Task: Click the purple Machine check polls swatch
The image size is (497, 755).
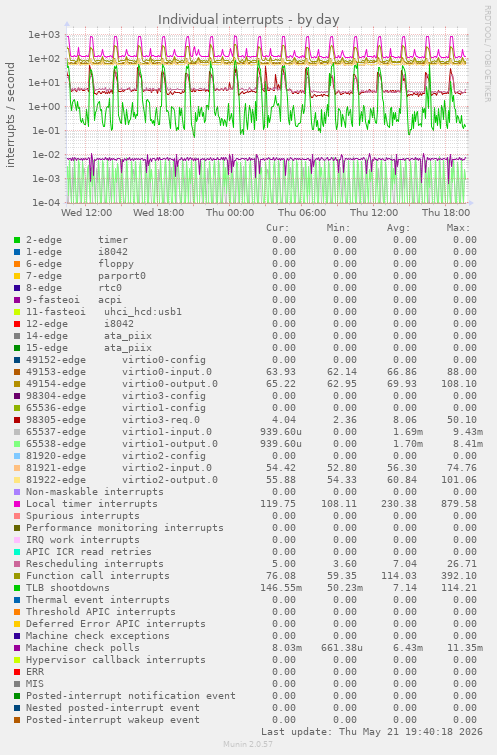Action: [17, 648]
